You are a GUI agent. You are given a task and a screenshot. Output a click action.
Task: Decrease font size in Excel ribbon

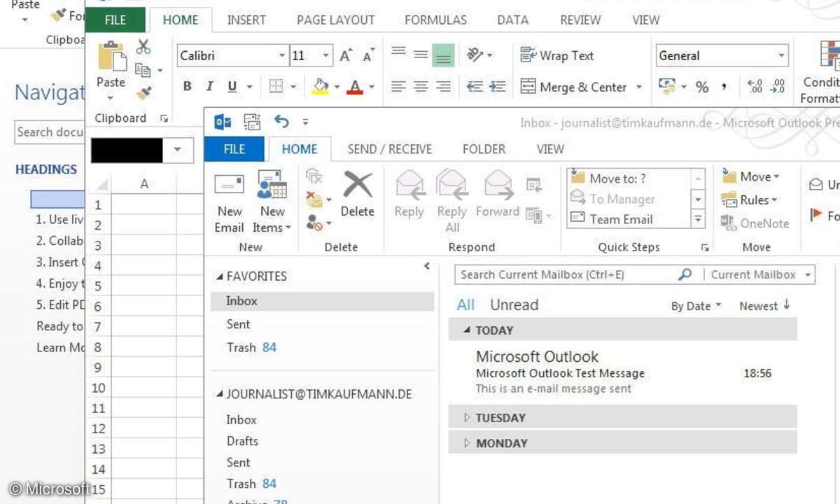click(x=367, y=56)
